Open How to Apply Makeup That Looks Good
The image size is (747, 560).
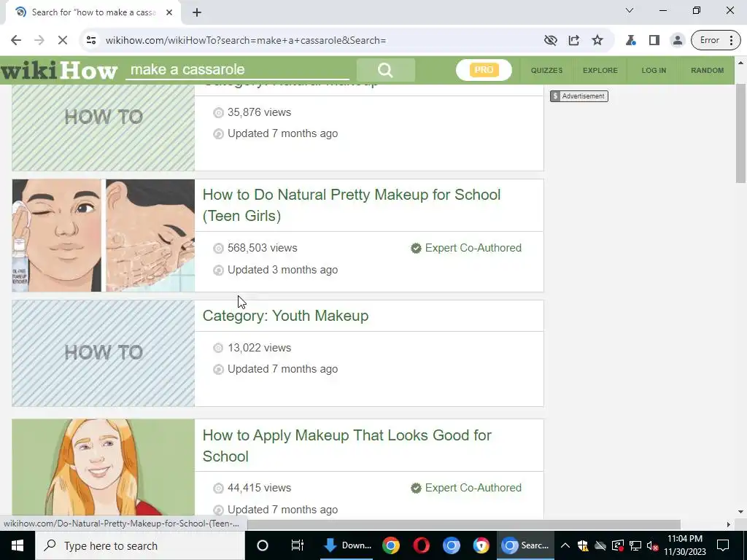pos(347,446)
